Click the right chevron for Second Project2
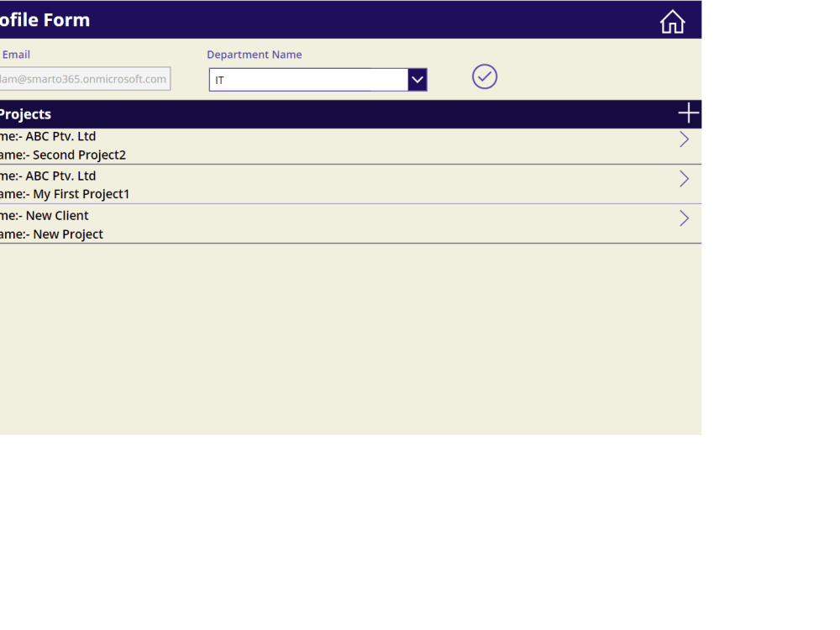This screenshot has width=840, height=630. 683,139
